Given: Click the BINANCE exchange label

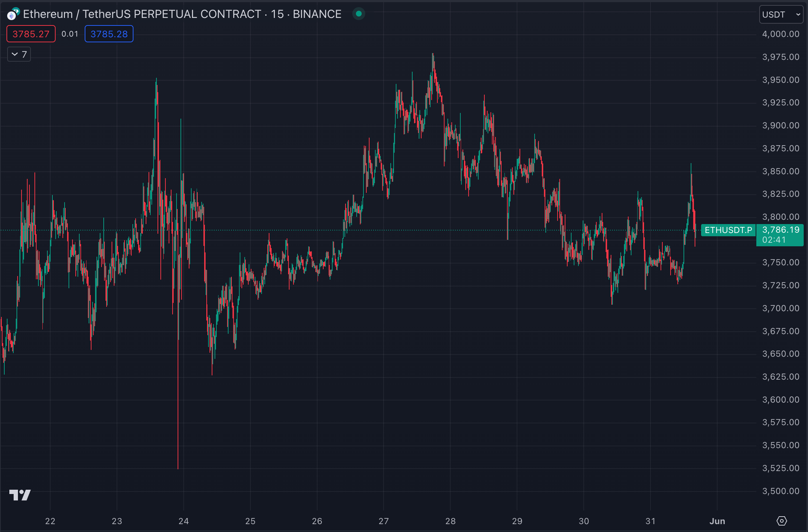Looking at the screenshot, I should 317,14.
